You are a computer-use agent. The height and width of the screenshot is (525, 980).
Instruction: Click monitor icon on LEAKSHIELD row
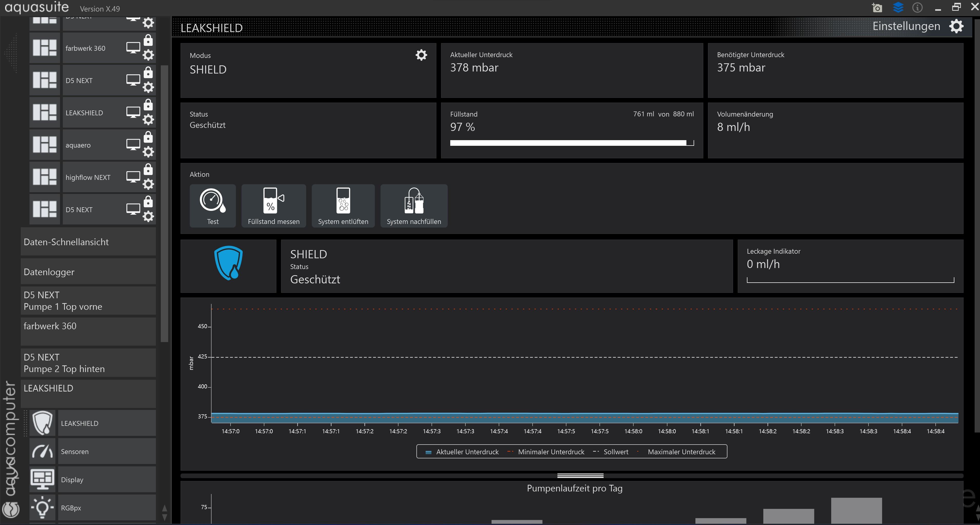[133, 112]
